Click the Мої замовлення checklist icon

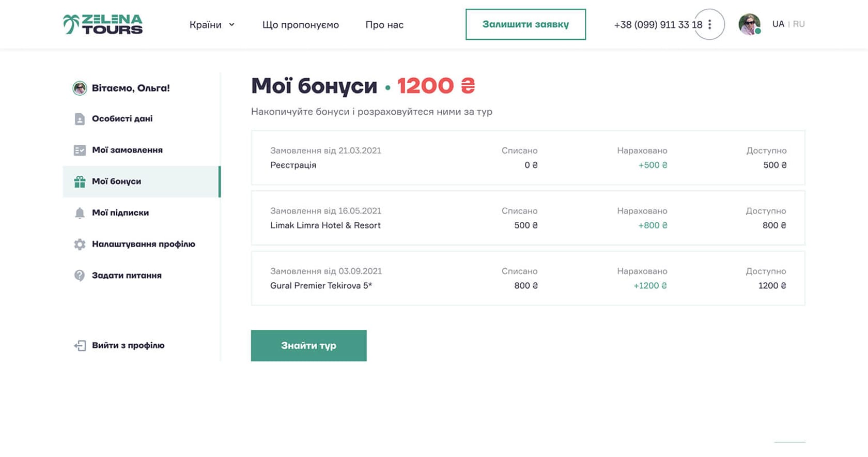pyautogui.click(x=80, y=150)
